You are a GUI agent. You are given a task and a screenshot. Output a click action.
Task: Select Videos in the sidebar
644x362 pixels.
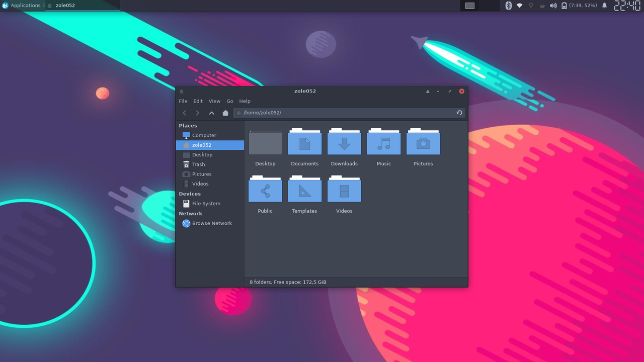tap(210, 184)
